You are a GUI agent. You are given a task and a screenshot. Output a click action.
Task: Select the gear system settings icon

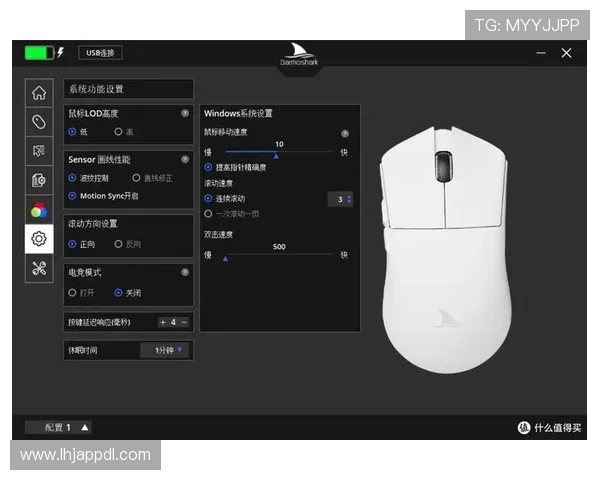pos(39,239)
